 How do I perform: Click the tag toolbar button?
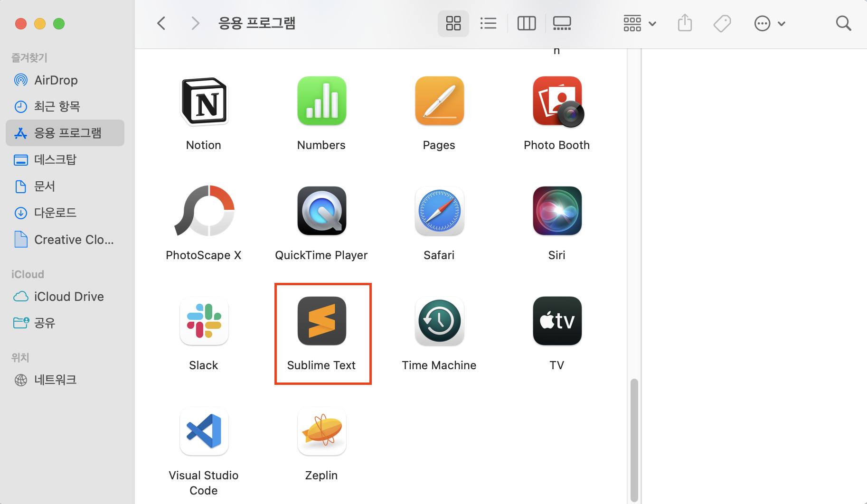tap(722, 23)
